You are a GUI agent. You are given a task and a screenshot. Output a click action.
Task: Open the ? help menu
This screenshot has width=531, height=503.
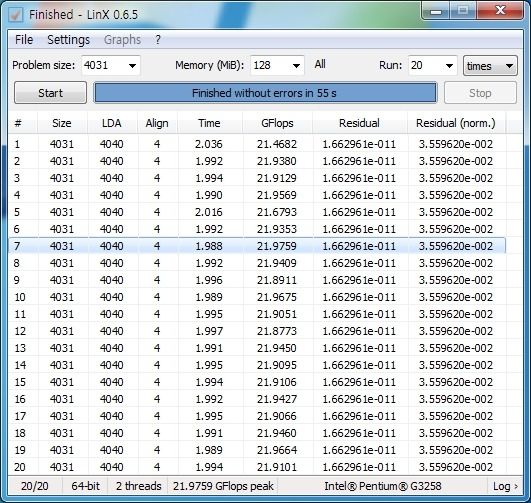click(x=158, y=40)
